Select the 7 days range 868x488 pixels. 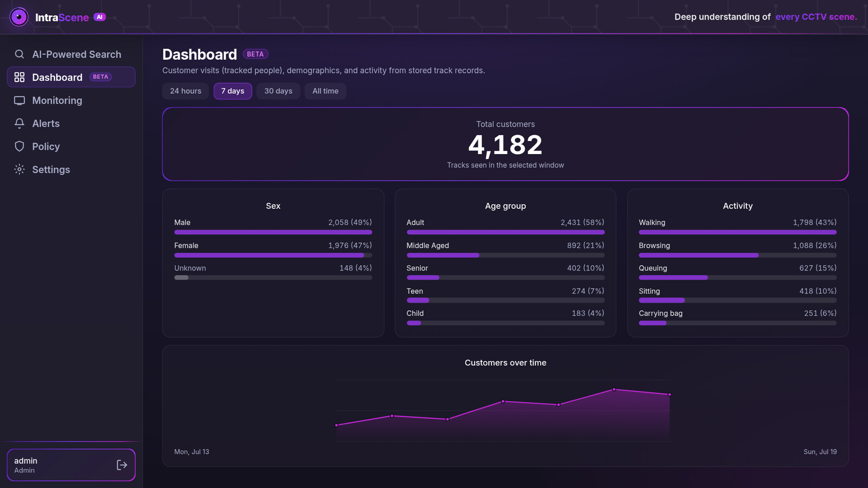point(233,91)
